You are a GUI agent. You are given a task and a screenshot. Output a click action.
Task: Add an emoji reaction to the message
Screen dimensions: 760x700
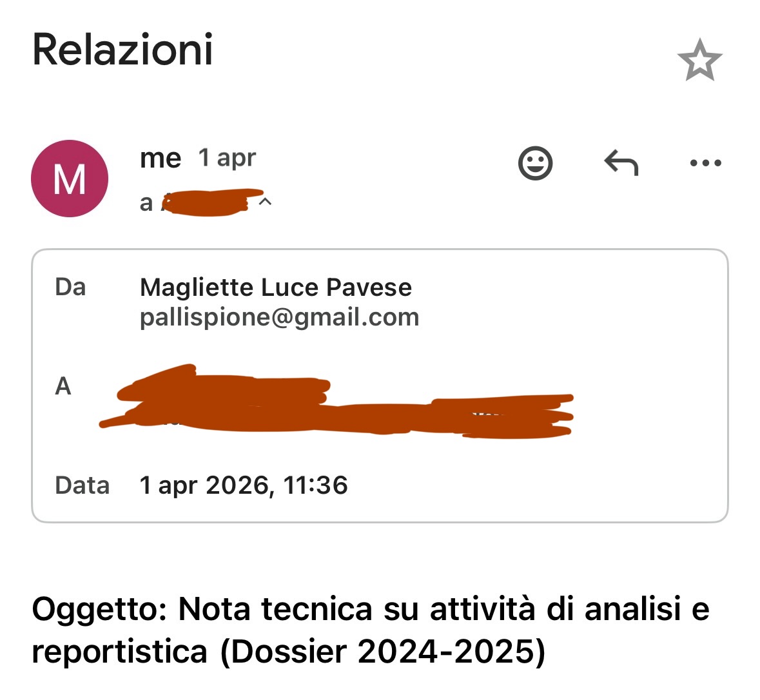click(x=535, y=163)
